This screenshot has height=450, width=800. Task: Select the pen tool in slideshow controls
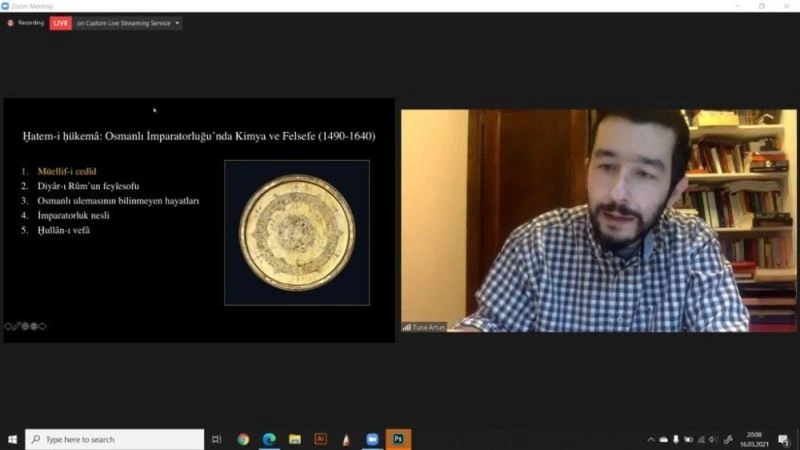pyautogui.click(x=16, y=326)
